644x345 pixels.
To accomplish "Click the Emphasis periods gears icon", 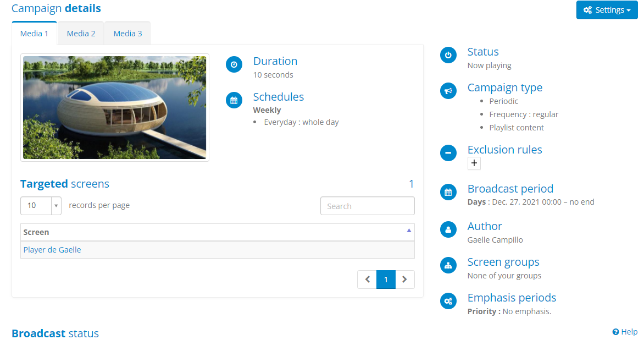I will tap(448, 301).
